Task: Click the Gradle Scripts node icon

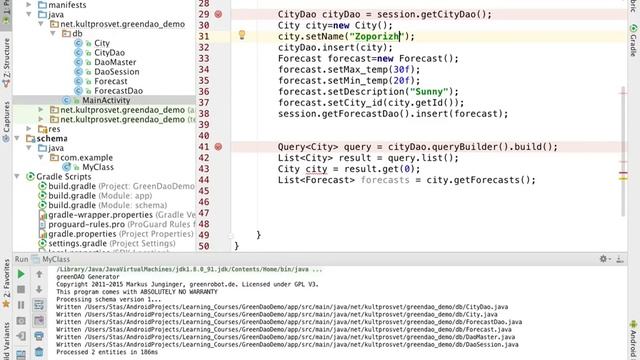Action: (x=30, y=176)
